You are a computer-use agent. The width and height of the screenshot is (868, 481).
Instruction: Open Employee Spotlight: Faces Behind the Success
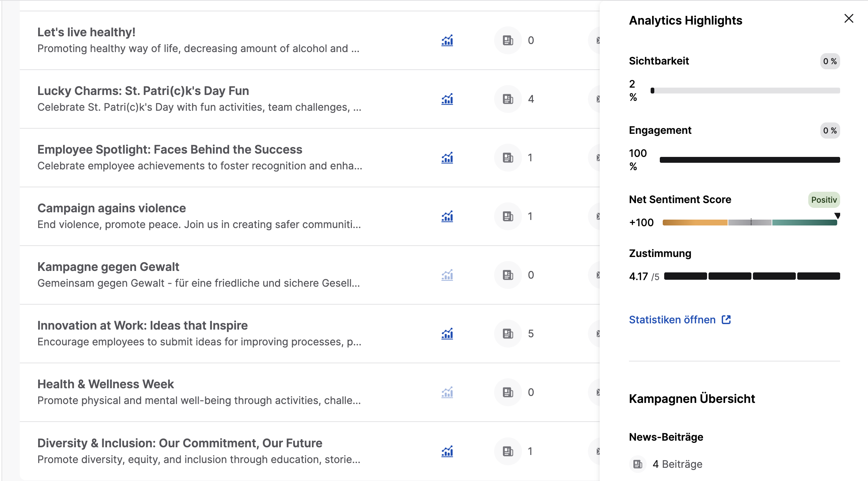170,150
